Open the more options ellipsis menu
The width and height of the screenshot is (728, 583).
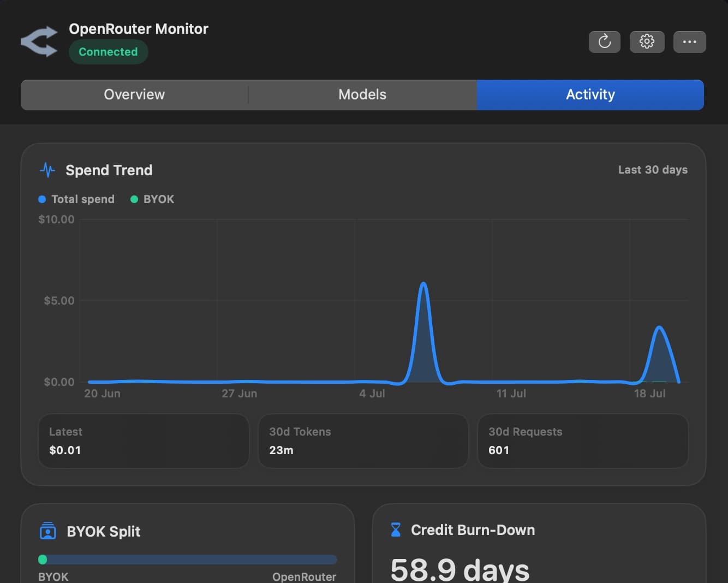(x=689, y=41)
